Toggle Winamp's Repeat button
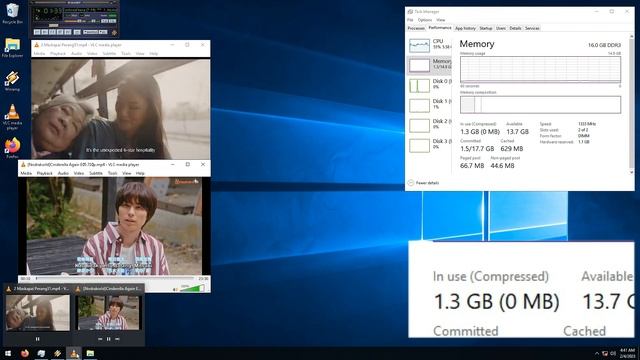Image resolution: width=640 pixels, height=360 pixels. [103, 32]
